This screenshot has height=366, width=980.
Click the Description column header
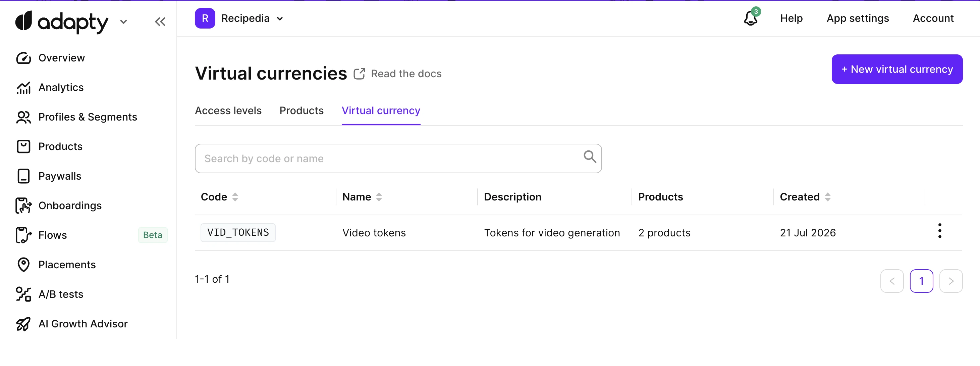[x=512, y=197]
